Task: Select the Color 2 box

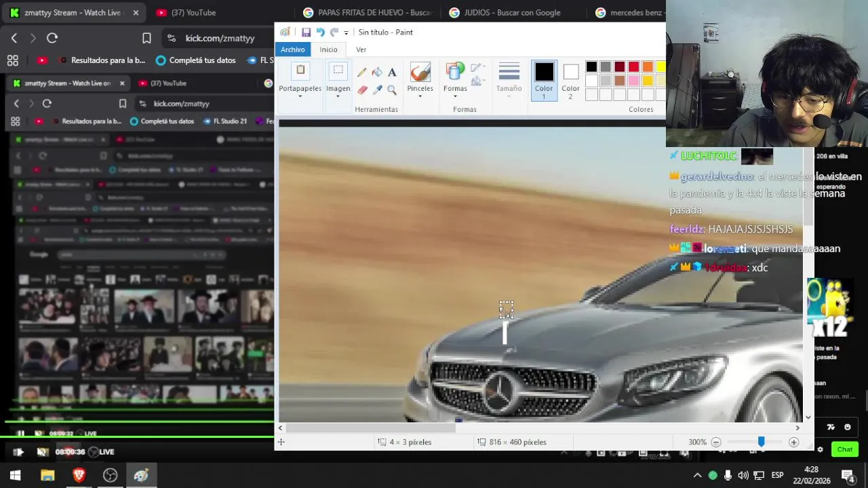Action: pos(570,80)
